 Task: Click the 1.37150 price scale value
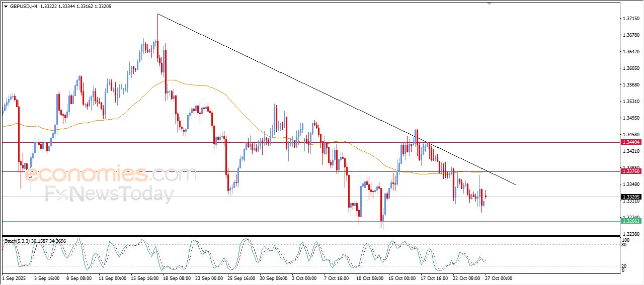[630, 19]
